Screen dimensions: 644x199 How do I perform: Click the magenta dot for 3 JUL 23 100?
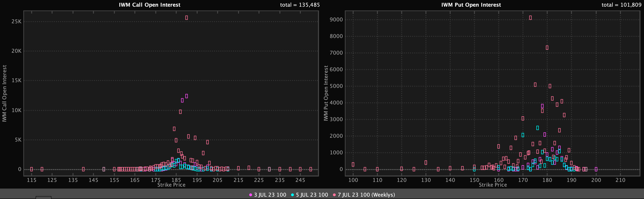(250, 195)
